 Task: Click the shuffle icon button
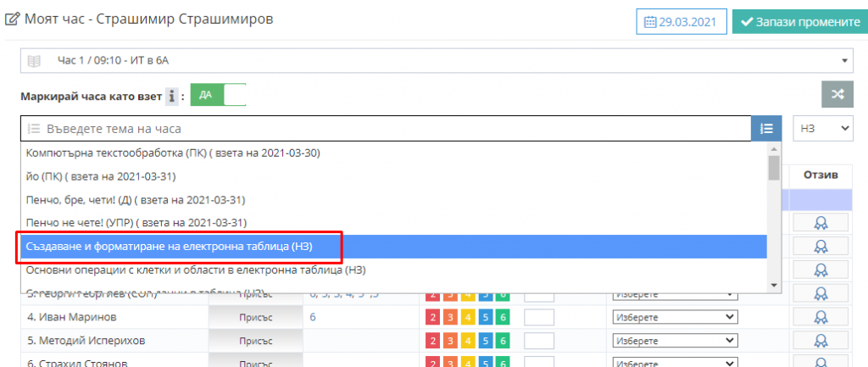pyautogui.click(x=837, y=94)
